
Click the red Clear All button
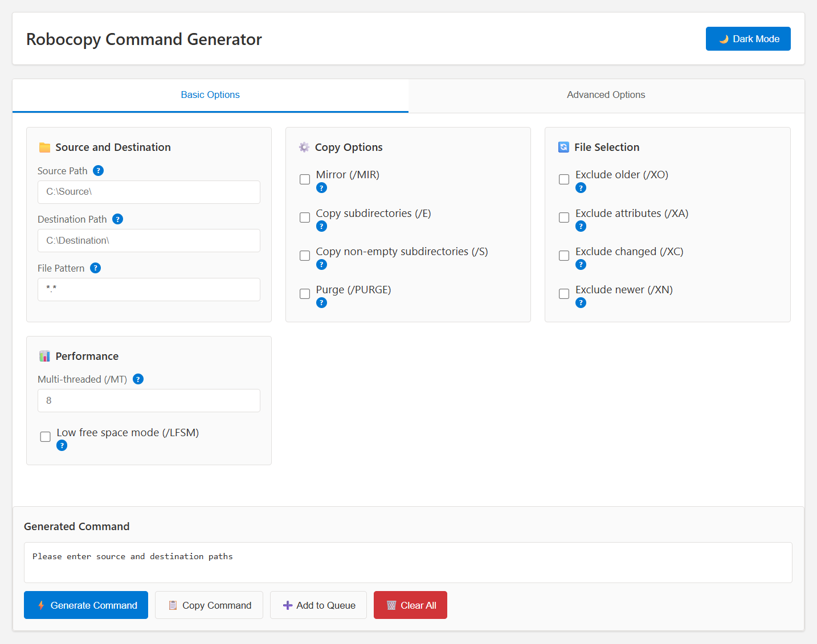(410, 605)
